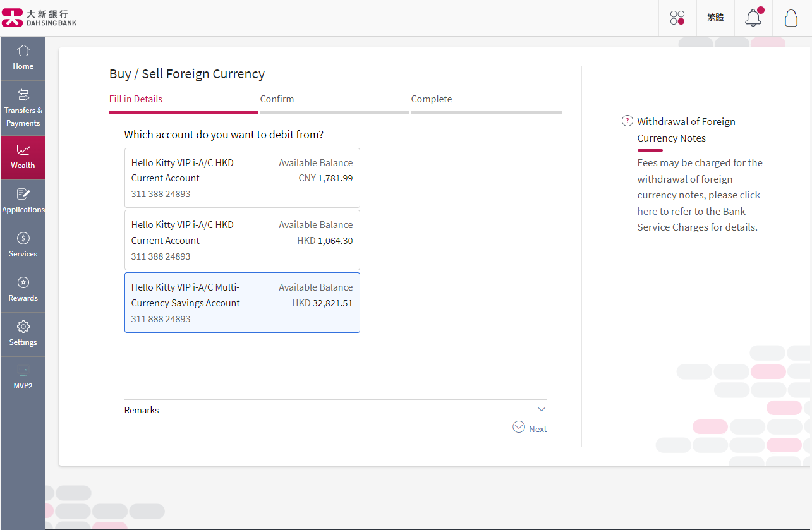812x530 pixels.
Task: Click the Dah Sing Bank logo
Action: (39, 18)
